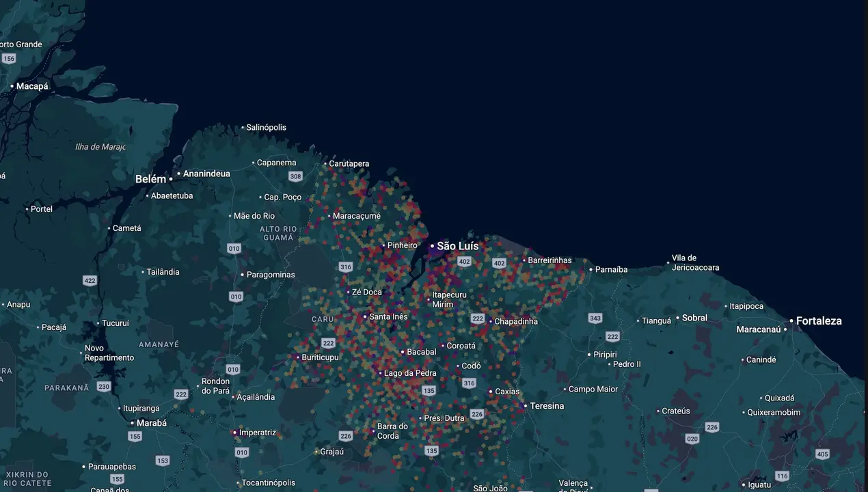This screenshot has height=492, width=868.
Task: Click the 405 highway shield
Action: point(822,454)
